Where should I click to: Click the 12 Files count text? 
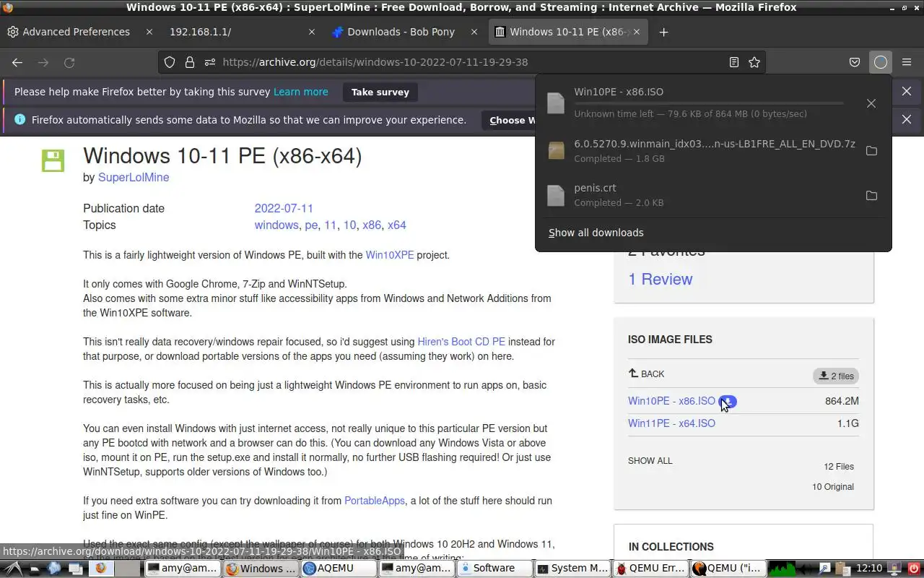tap(839, 467)
